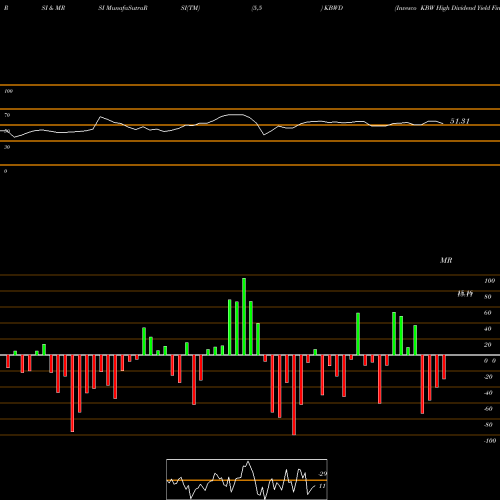This screenshot has width=500, height=500.
Task: Click the '0' label below the RSI panel
Action: [x=5, y=171]
